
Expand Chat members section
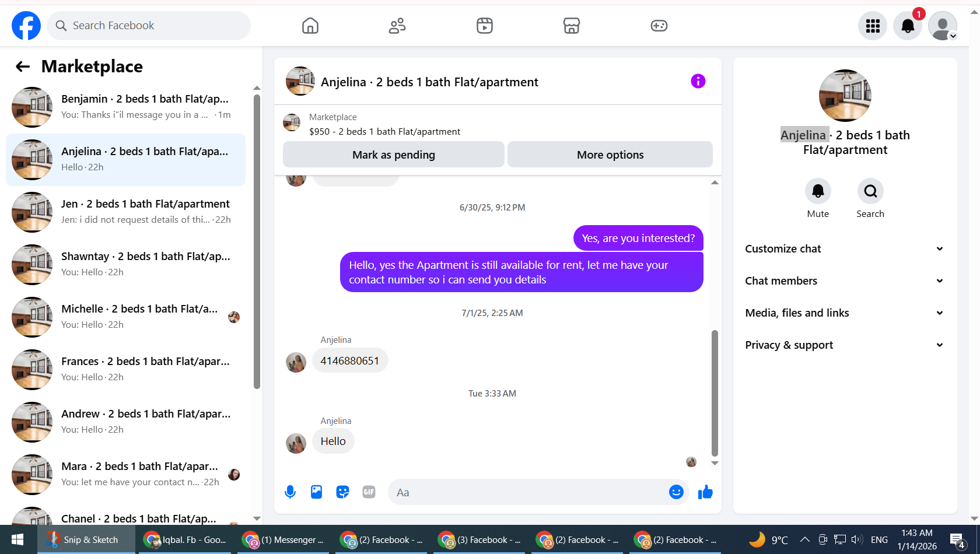pos(845,281)
